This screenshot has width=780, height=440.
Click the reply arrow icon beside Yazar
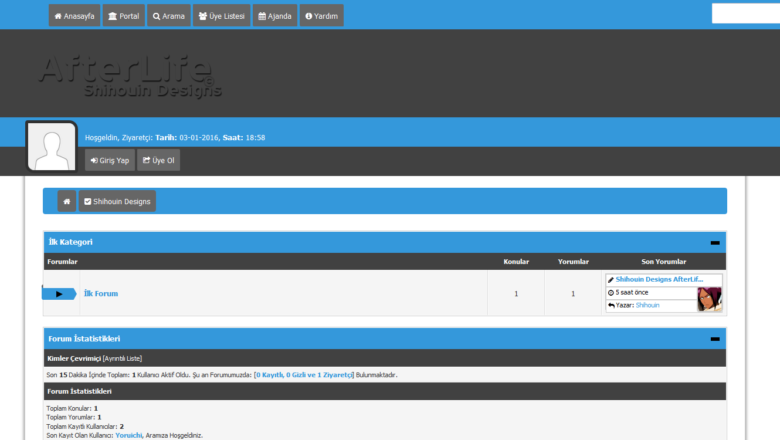610,305
